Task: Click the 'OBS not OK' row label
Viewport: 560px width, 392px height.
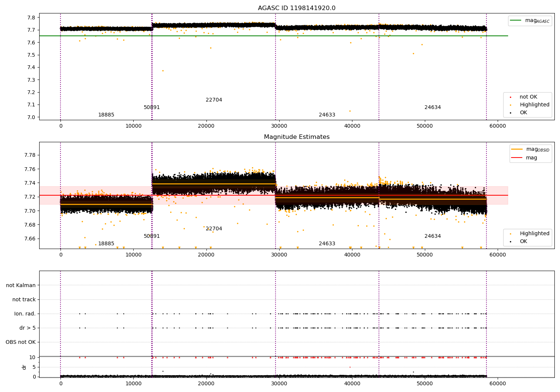Action: 21,342
